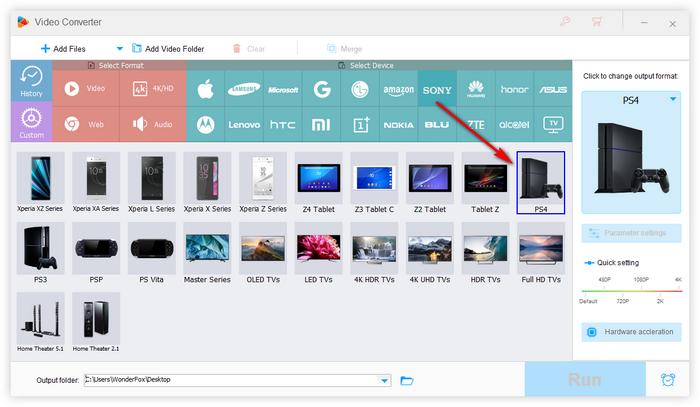The image size is (700, 407).
Task: Select the Xperia XA Series device
Action: point(96,182)
